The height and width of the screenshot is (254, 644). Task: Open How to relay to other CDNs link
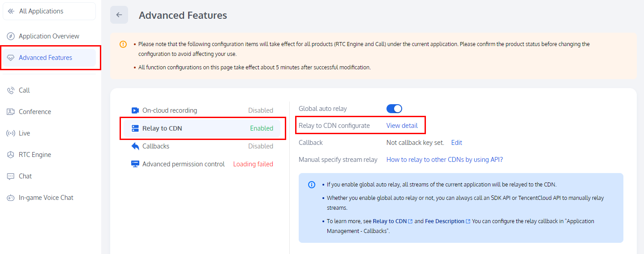coord(444,160)
